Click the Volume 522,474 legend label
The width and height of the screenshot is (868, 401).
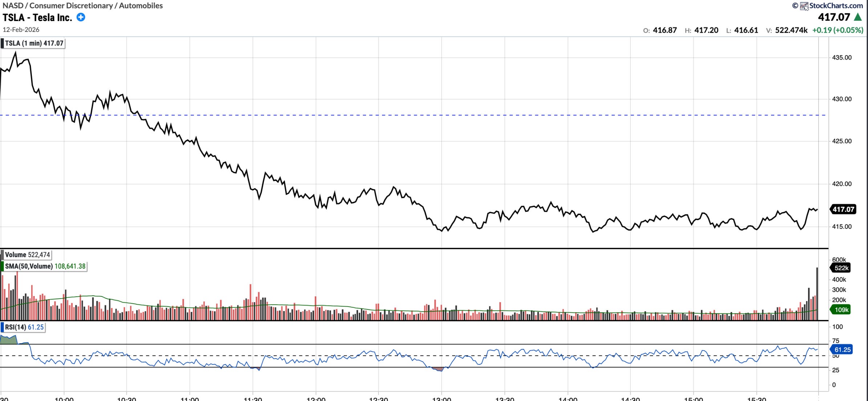coord(27,255)
